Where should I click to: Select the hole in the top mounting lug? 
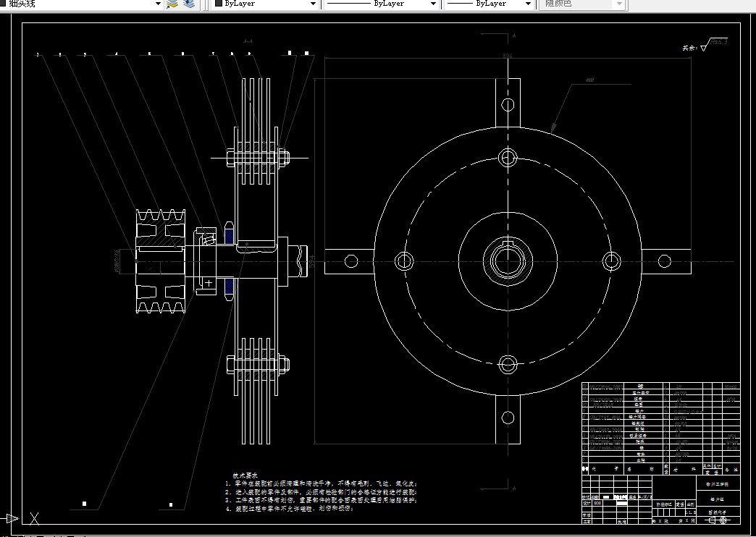pyautogui.click(x=508, y=105)
